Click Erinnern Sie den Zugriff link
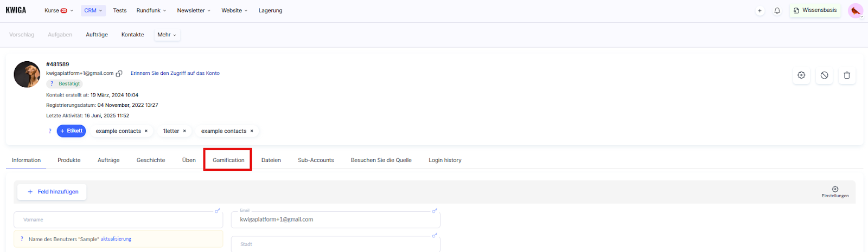This screenshot has height=252, width=868. (x=175, y=73)
